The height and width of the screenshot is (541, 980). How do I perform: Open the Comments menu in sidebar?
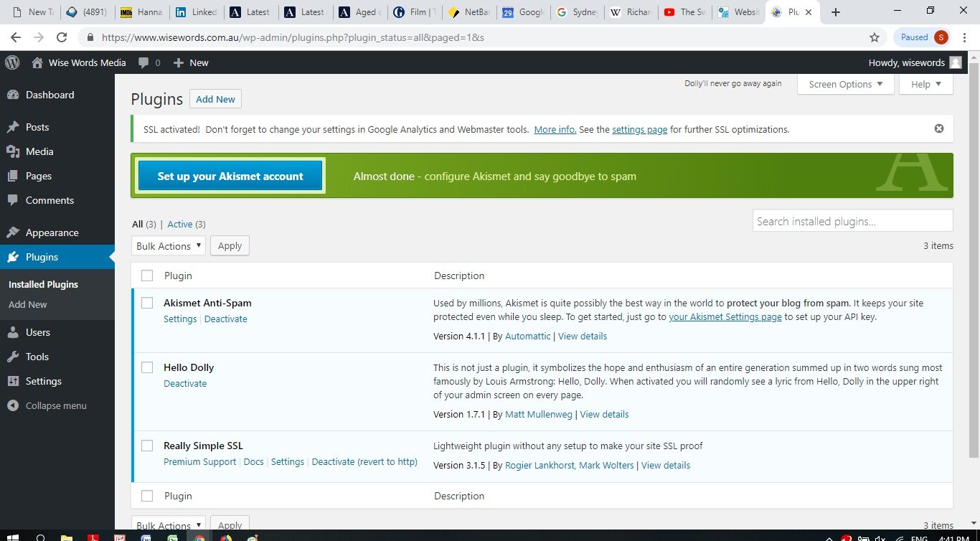(50, 200)
